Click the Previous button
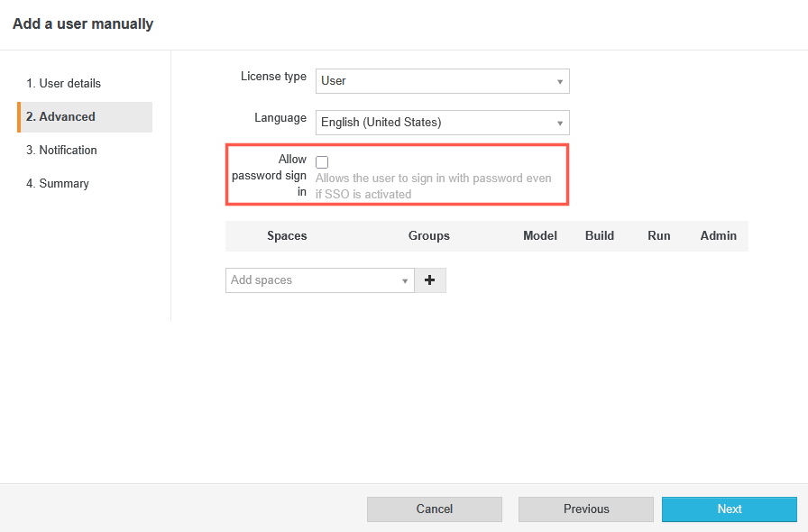Image resolution: width=808 pixels, height=532 pixels. [x=586, y=509]
